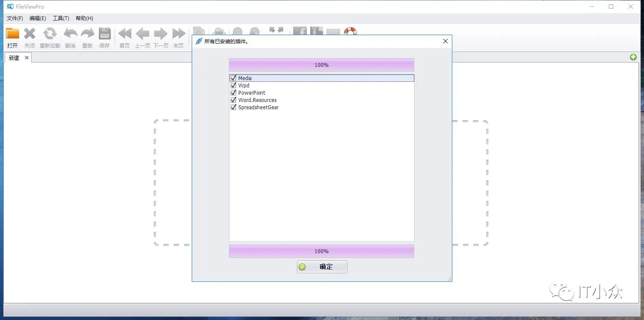
Task: Click the printer icon in the toolbar
Action: click(219, 31)
